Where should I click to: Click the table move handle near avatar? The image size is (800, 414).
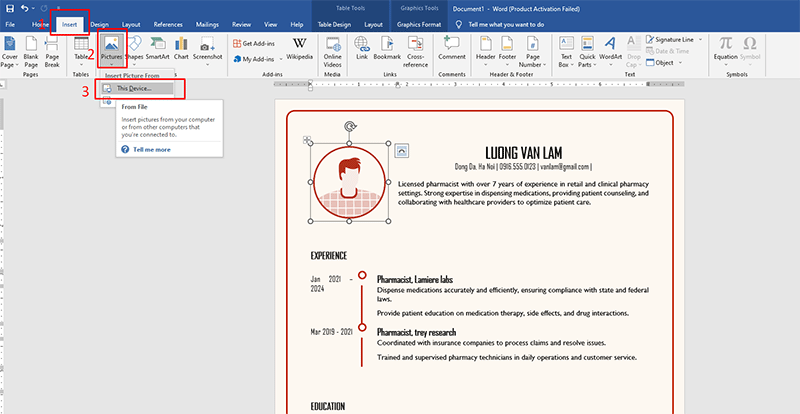click(307, 139)
